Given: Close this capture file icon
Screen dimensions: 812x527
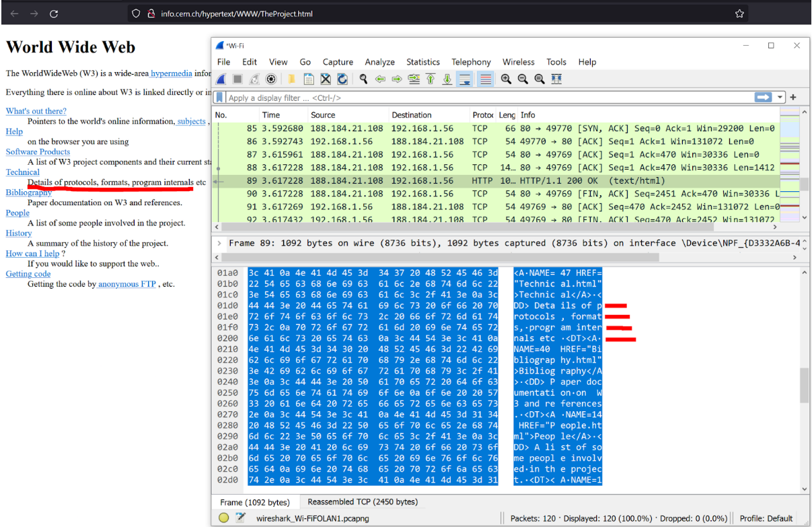Looking at the screenshot, I should point(326,79).
